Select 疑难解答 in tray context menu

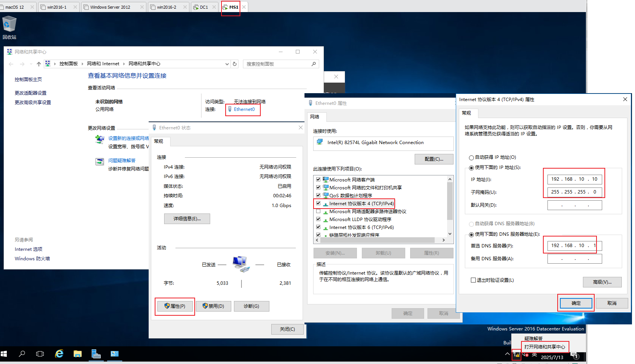(533, 338)
